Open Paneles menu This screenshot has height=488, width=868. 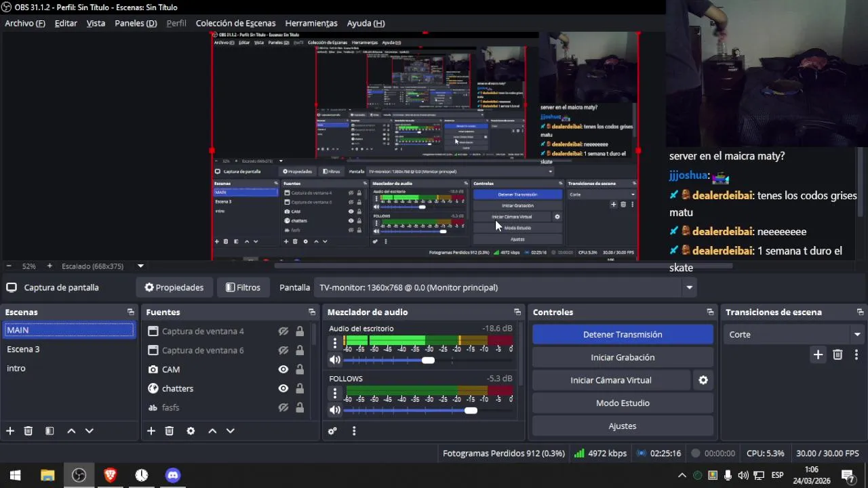[136, 23]
